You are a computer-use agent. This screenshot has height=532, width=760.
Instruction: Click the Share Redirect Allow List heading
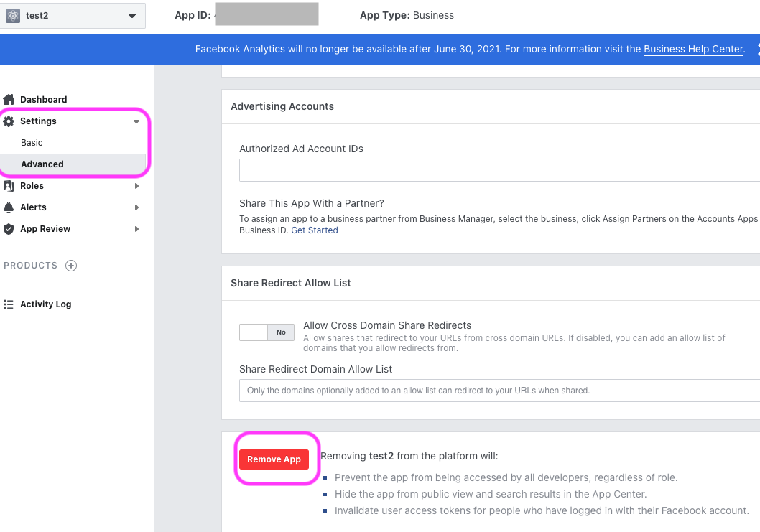click(x=291, y=283)
